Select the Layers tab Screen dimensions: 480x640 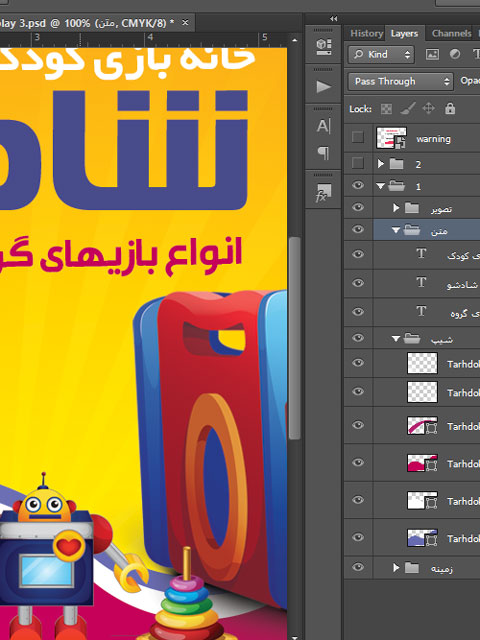pos(404,33)
